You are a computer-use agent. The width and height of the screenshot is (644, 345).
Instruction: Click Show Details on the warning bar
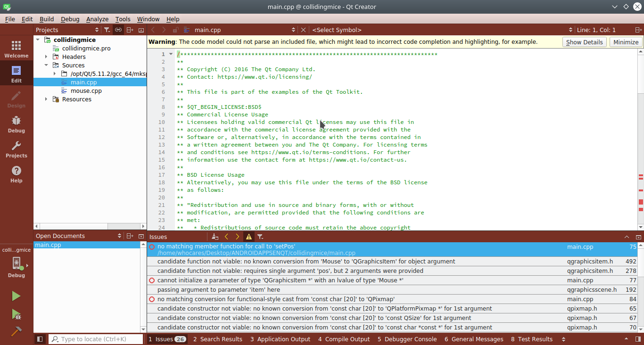pos(584,42)
